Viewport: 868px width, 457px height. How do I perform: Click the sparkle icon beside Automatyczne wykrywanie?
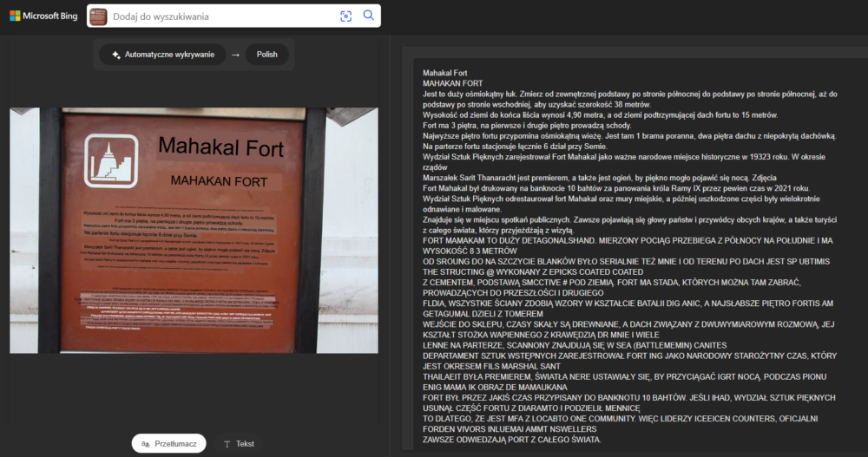(x=115, y=55)
